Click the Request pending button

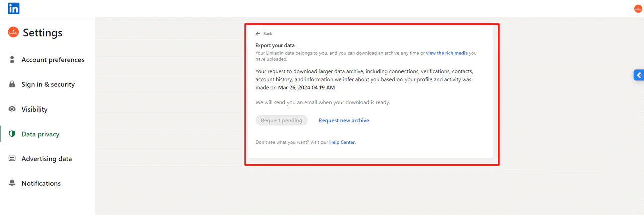281,120
